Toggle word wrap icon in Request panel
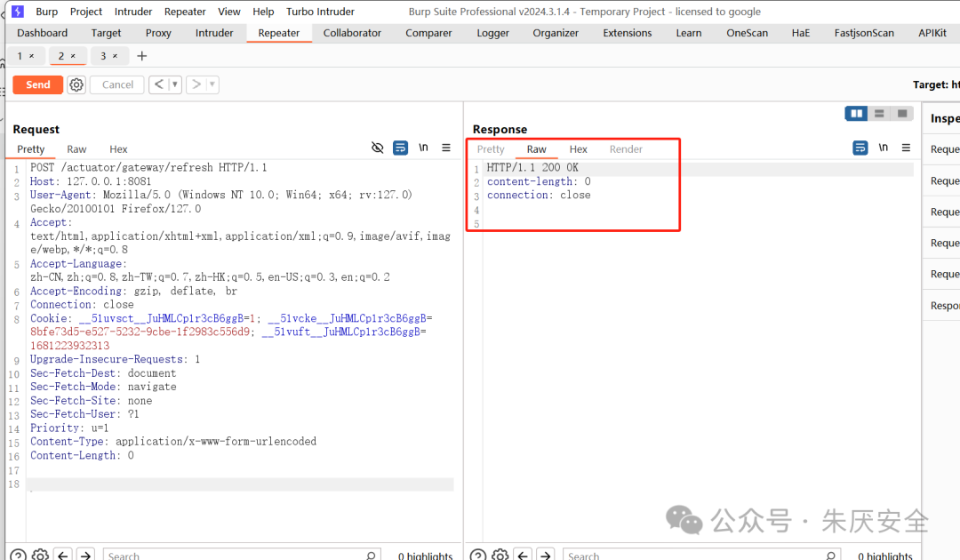This screenshot has height=560, width=960. 400,148
